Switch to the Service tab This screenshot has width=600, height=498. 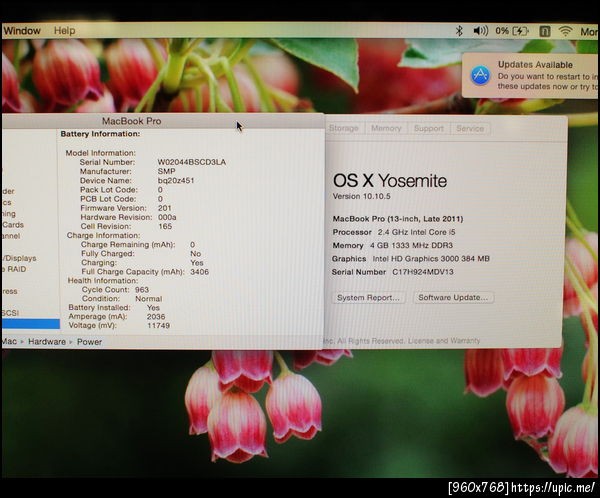coord(470,128)
